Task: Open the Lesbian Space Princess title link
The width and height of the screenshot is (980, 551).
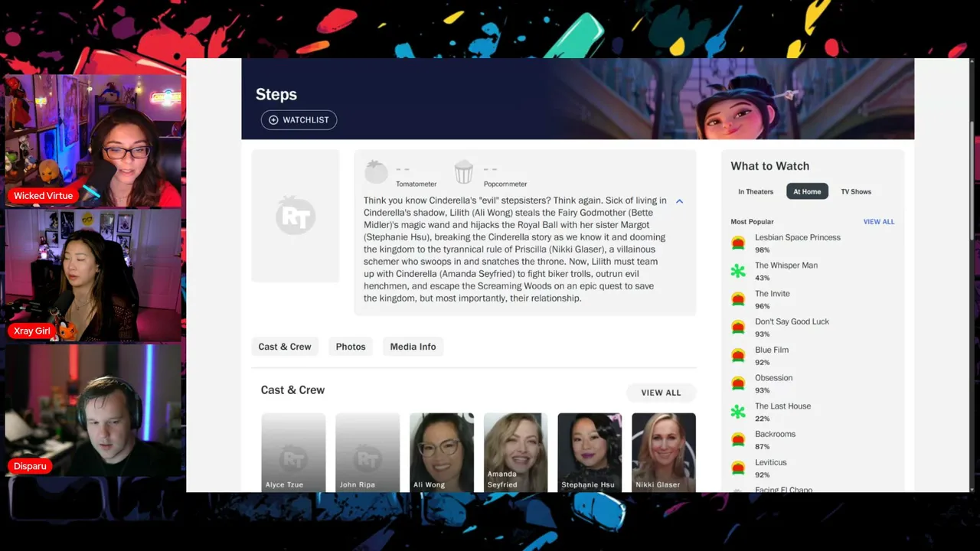Action: tap(798, 237)
